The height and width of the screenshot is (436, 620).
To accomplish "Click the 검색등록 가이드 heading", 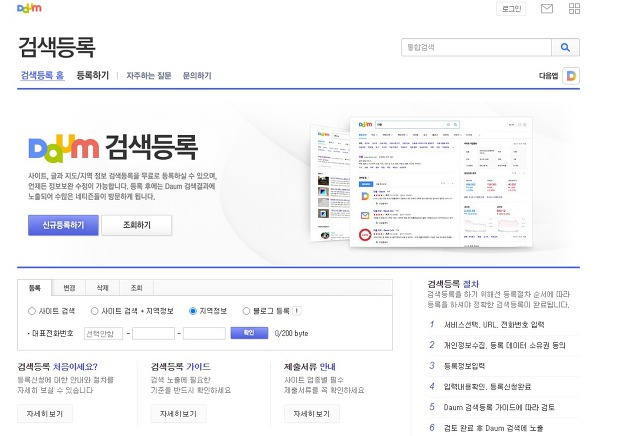I will coord(181,367).
